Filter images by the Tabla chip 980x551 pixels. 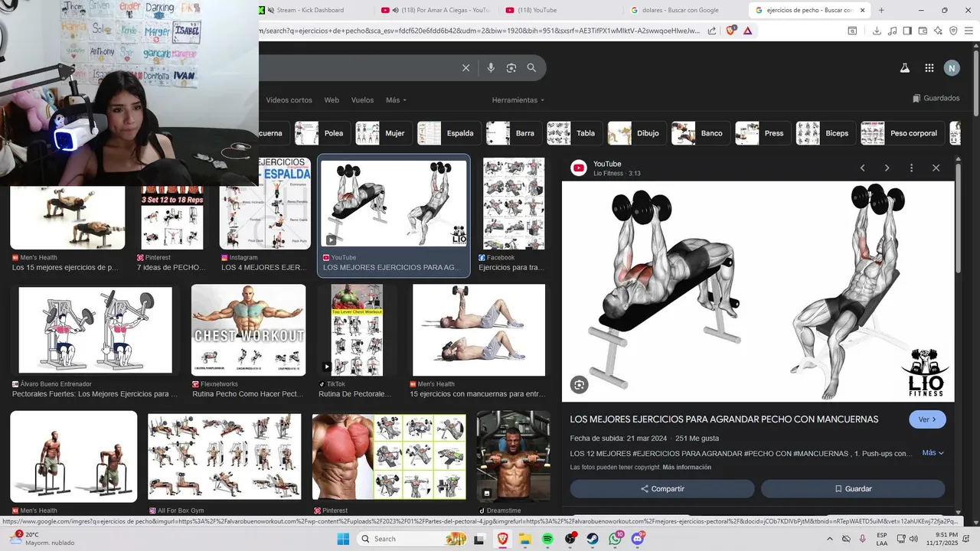574,133
